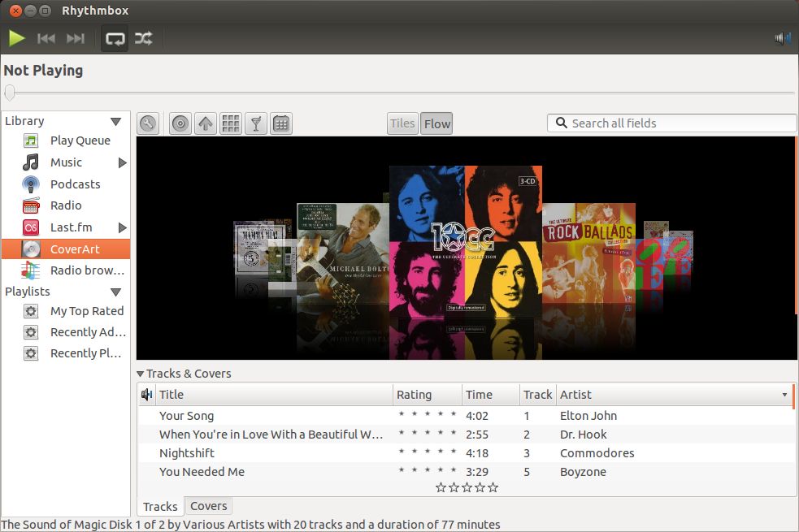Switch to Tiles view
The image size is (799, 532).
pyautogui.click(x=402, y=123)
